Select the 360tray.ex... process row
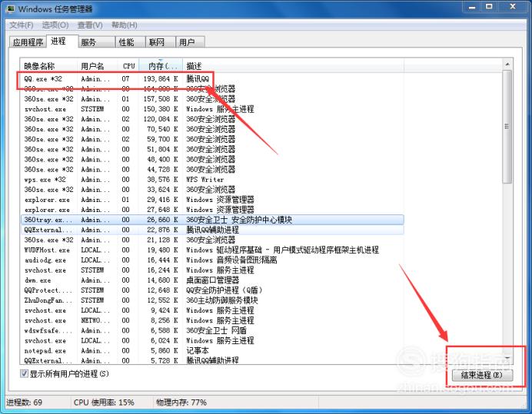 [x=212, y=220]
